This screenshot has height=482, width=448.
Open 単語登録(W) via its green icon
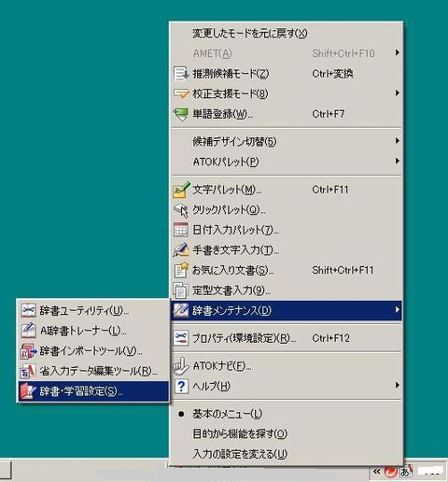point(181,114)
